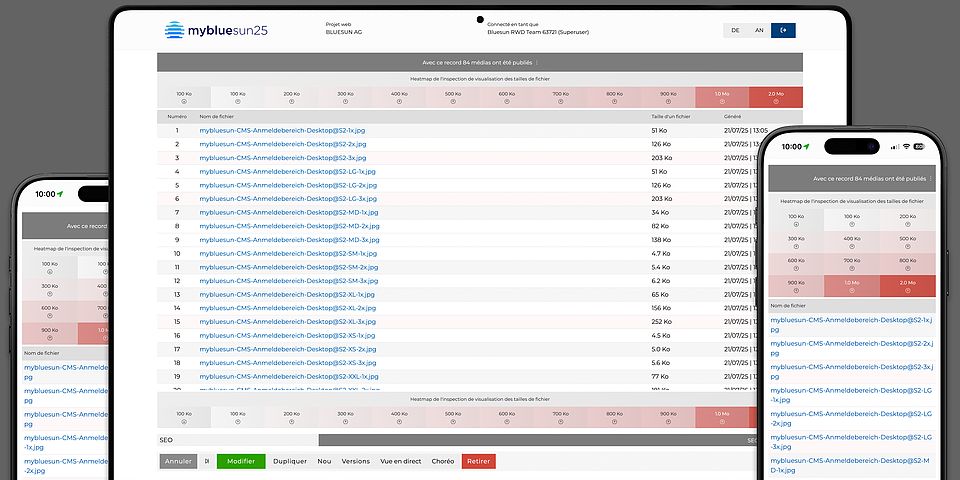Click the step icon next to Annuler
Viewport: 960px width, 480px height.
click(207, 461)
